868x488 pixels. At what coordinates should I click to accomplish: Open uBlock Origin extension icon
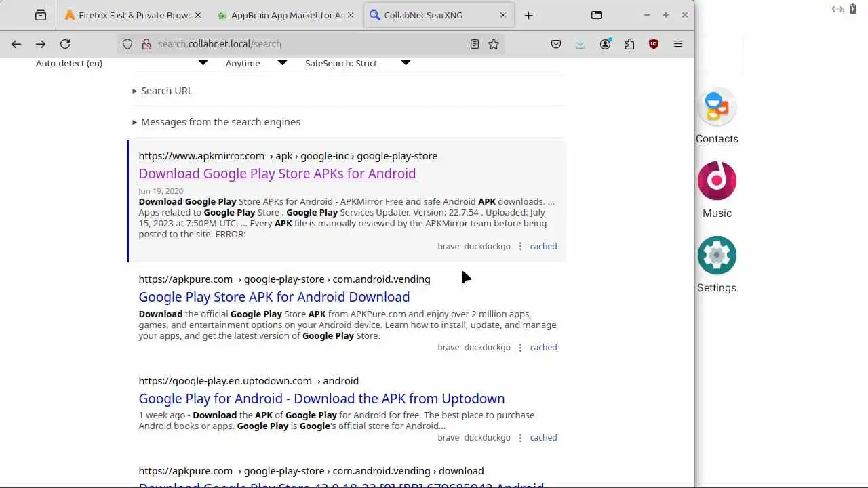pyautogui.click(x=654, y=44)
